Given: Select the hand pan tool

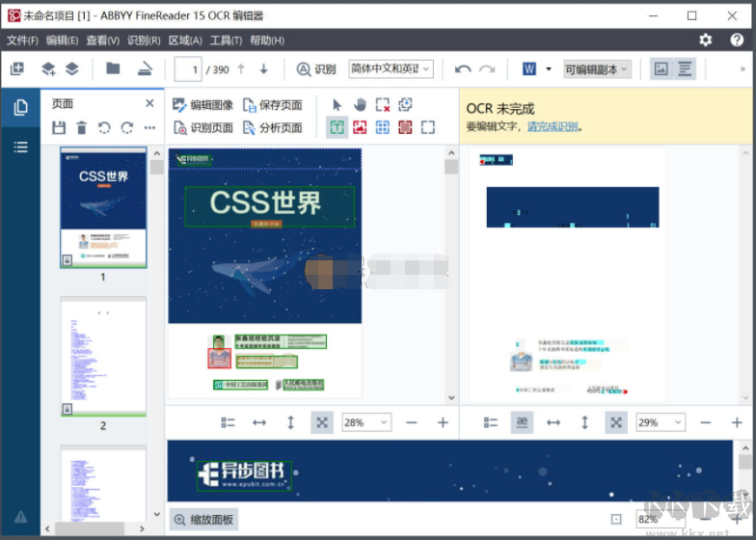Looking at the screenshot, I should [360, 104].
